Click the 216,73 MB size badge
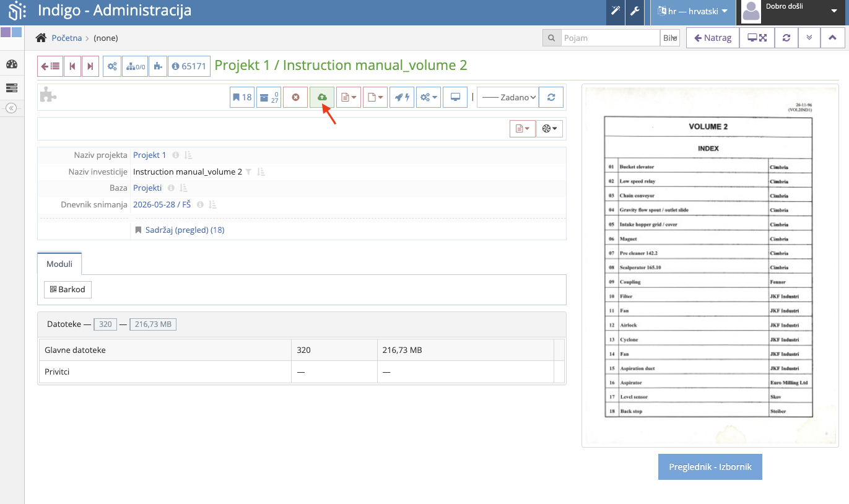 click(153, 324)
